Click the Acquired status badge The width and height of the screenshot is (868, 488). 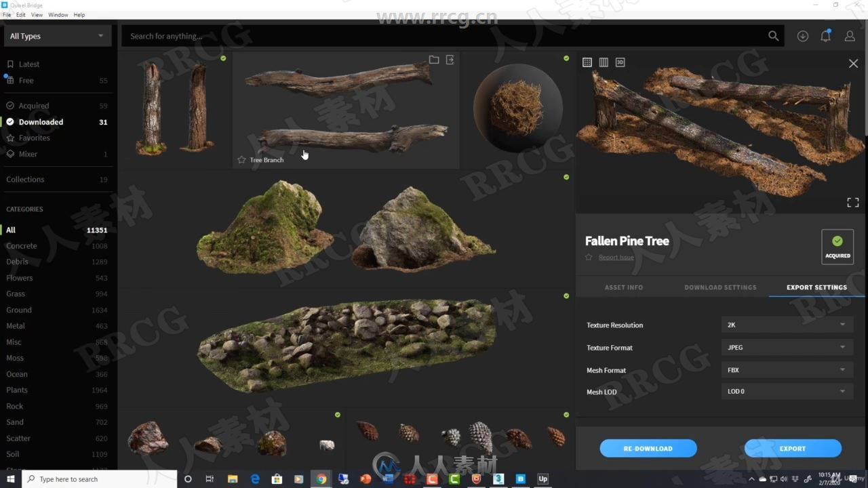pos(837,247)
